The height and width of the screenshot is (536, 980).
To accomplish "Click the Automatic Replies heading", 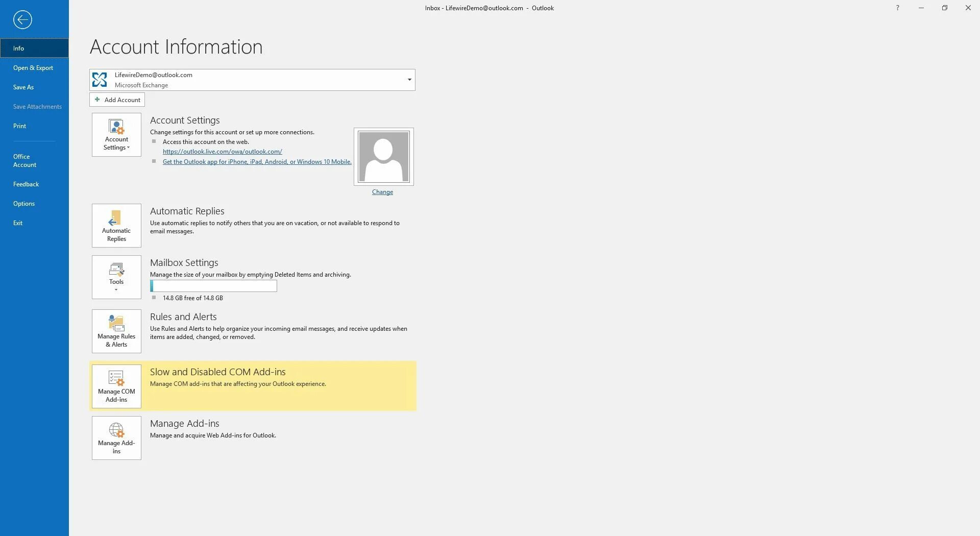I will [x=187, y=211].
